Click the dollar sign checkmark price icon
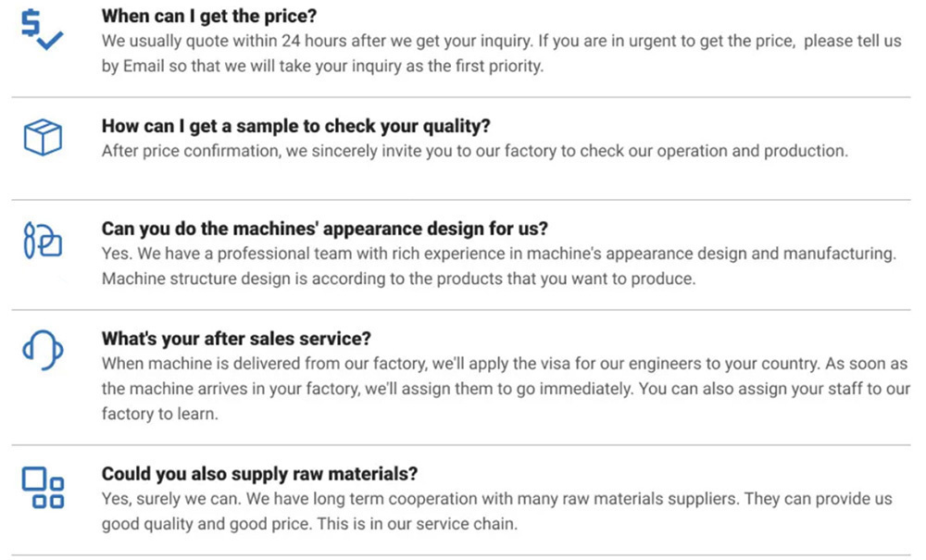This screenshot has width=926, height=560. (x=42, y=28)
